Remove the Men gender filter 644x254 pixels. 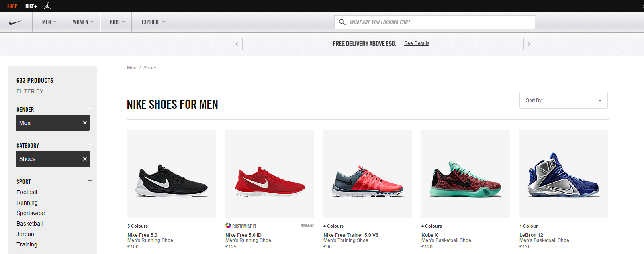[85, 123]
